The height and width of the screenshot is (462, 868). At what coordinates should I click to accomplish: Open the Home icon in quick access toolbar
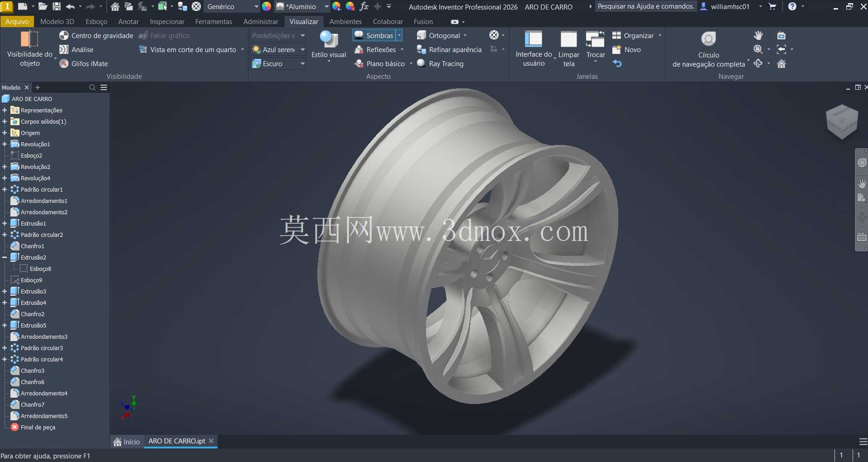(x=115, y=6)
